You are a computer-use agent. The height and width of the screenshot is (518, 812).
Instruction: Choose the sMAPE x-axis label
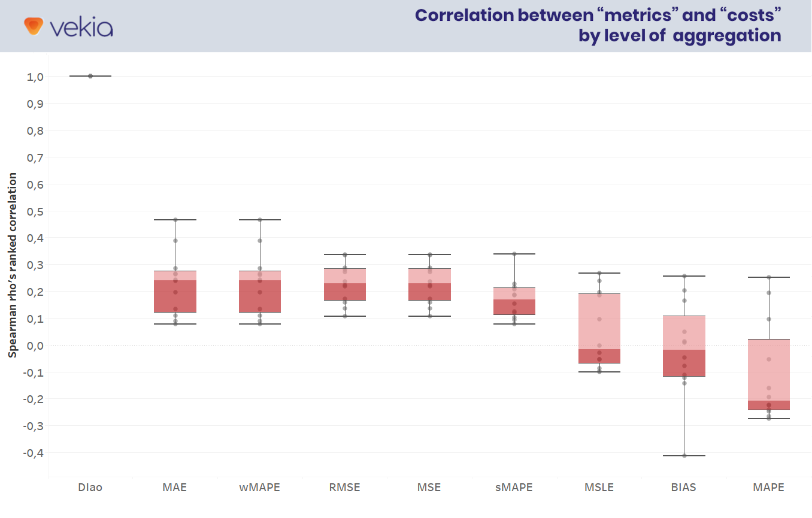(x=514, y=487)
